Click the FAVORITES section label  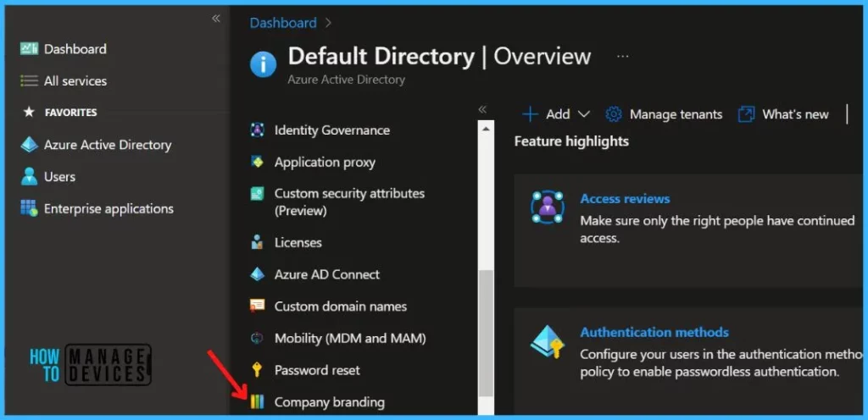[71, 112]
